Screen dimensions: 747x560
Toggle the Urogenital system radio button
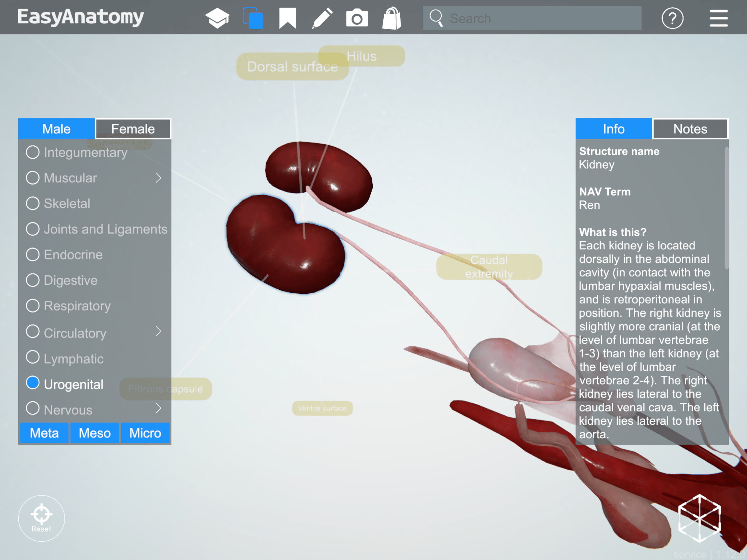[x=33, y=383]
